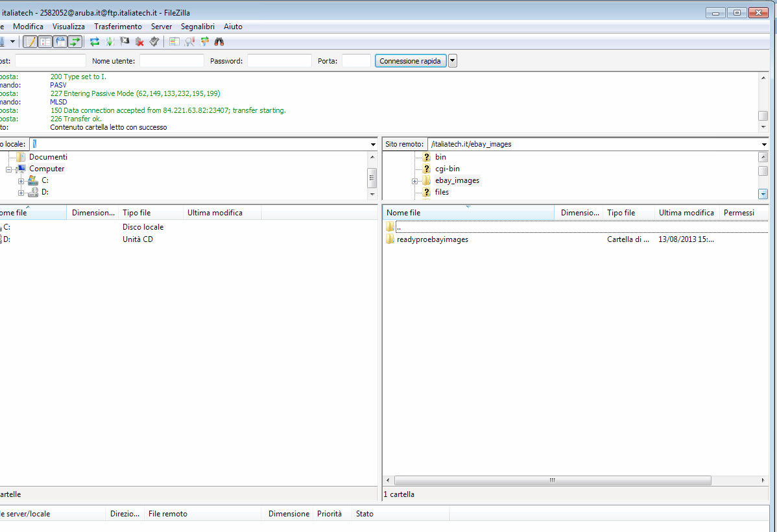The width and height of the screenshot is (777, 532).
Task: Click the disconnect from server icon
Action: [139, 42]
